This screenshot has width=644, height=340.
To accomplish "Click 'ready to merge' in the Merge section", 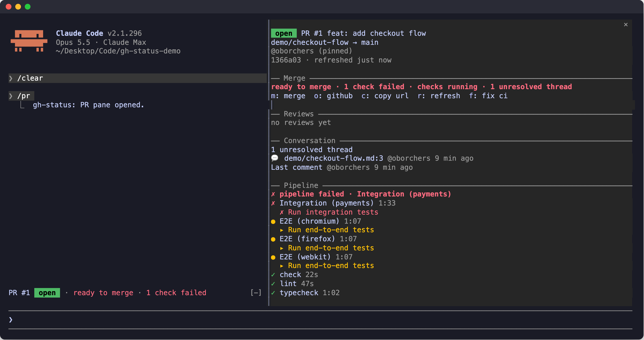I will (x=301, y=87).
